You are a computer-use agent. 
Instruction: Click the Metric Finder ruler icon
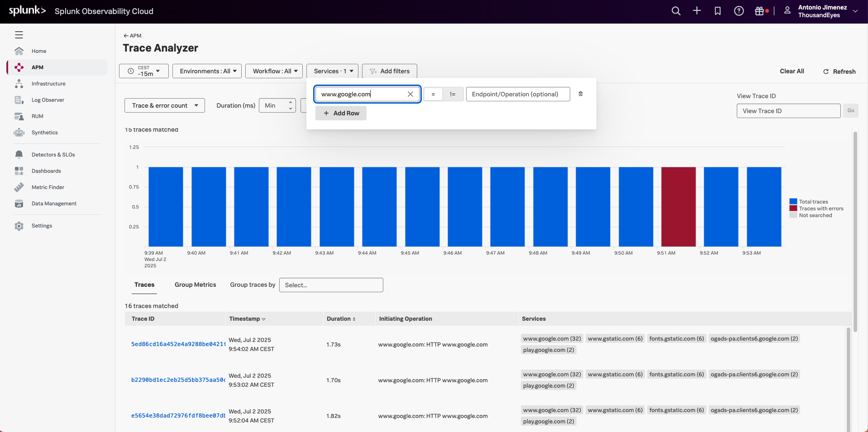click(19, 187)
